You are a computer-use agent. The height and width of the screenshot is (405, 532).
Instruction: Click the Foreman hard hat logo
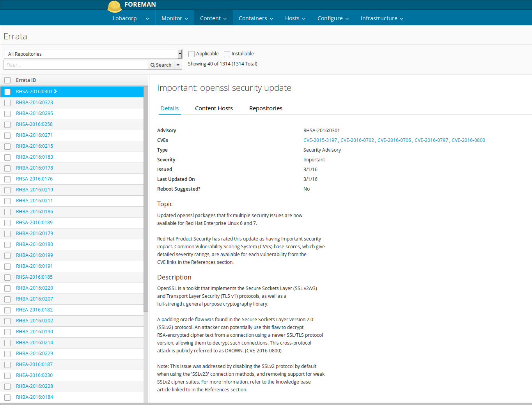click(114, 6)
